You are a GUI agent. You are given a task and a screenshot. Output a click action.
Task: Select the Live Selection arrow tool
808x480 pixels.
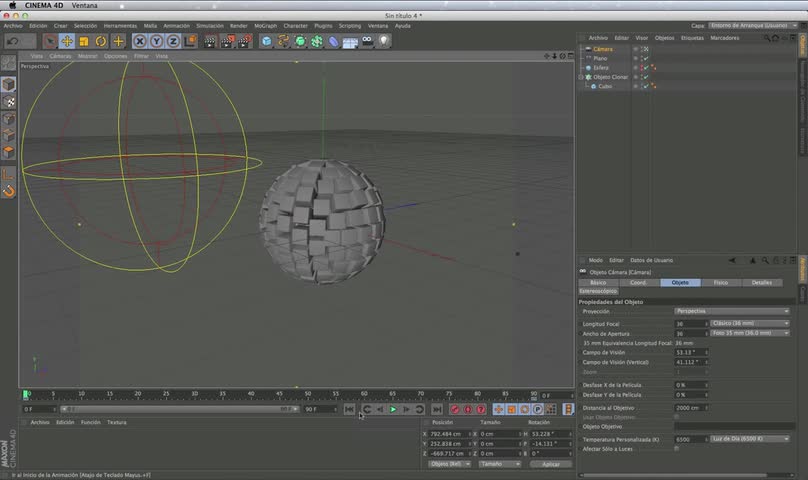pos(50,41)
